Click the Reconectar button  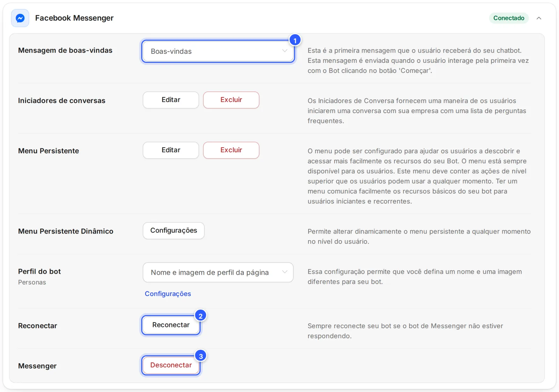tap(171, 325)
